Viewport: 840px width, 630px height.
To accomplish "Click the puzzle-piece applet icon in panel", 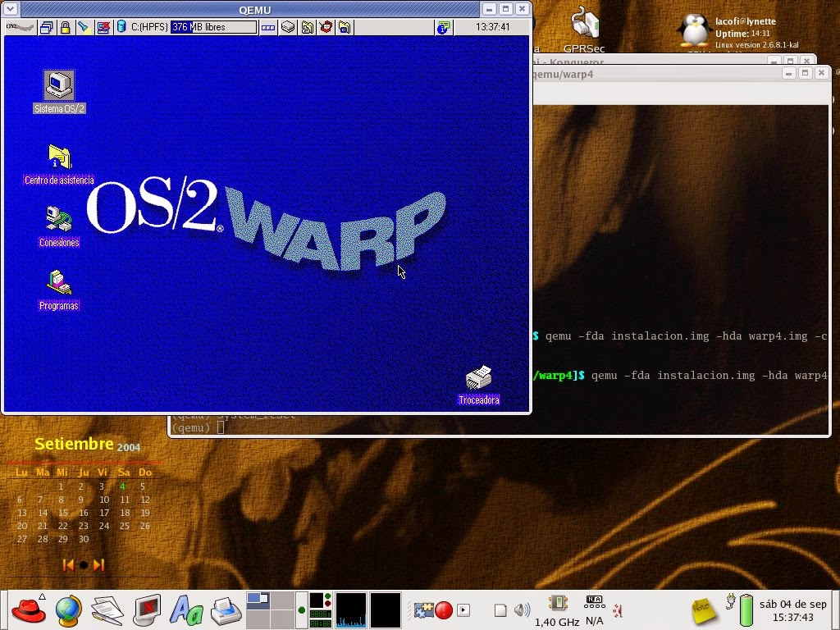I will (x=424, y=610).
